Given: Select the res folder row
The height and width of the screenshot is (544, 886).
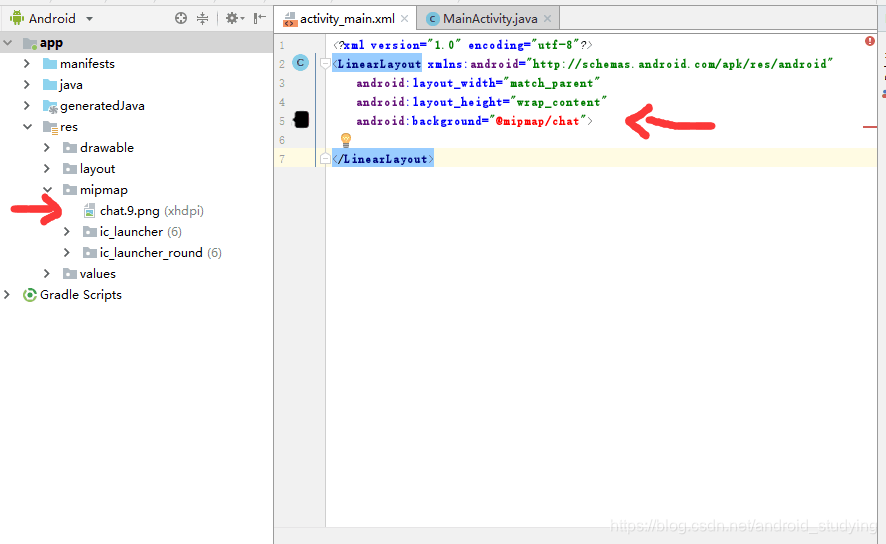Looking at the screenshot, I should tap(136, 127).
